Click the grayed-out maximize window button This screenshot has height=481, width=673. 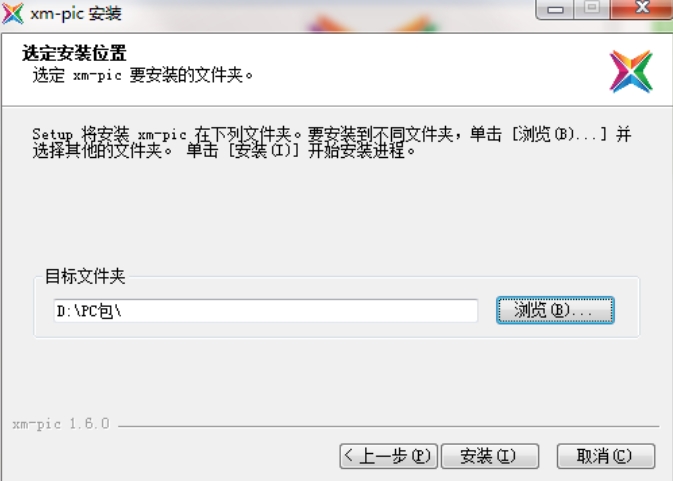pyautogui.click(x=592, y=9)
